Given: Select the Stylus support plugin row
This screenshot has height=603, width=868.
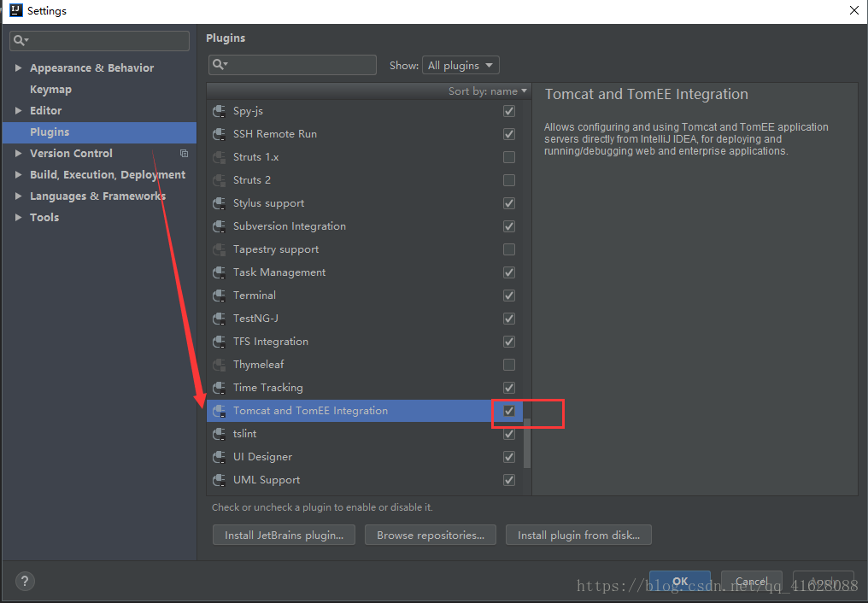Looking at the screenshot, I should tap(365, 203).
